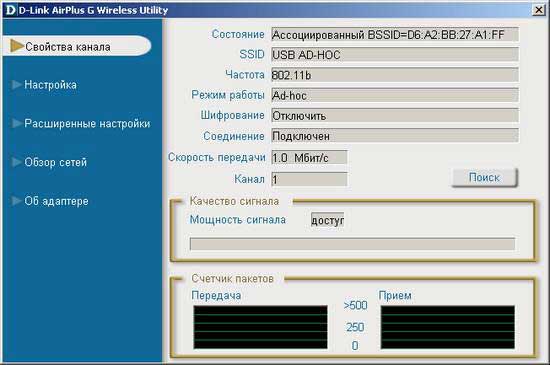The height and width of the screenshot is (365, 550).
Task: Click the Состояние field showing BSSID
Action: click(x=395, y=35)
